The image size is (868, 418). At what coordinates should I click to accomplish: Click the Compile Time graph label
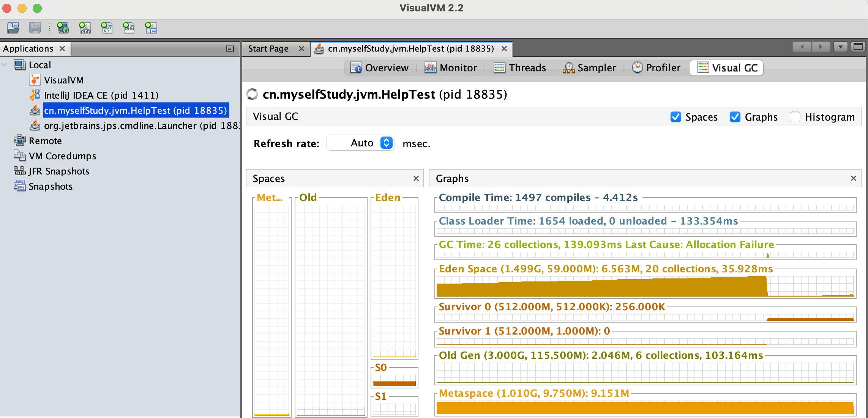click(538, 198)
